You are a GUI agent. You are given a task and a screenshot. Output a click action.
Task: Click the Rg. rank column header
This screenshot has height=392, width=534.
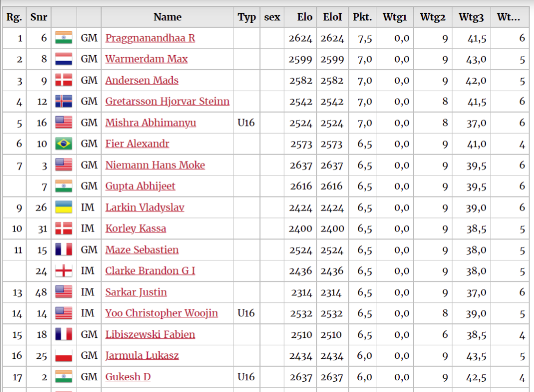pyautogui.click(x=14, y=17)
